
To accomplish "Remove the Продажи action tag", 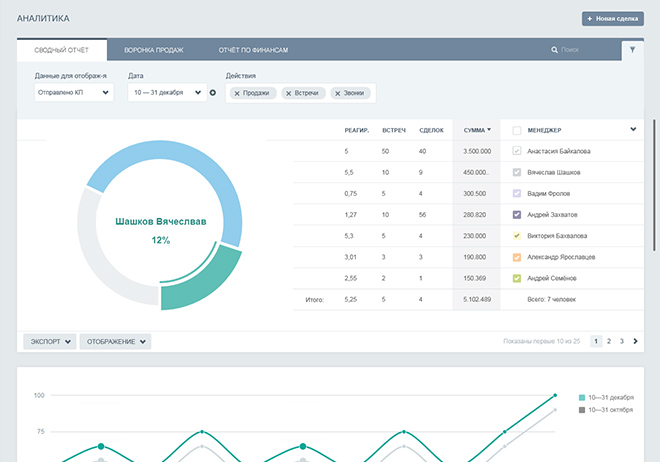I will (237, 93).
